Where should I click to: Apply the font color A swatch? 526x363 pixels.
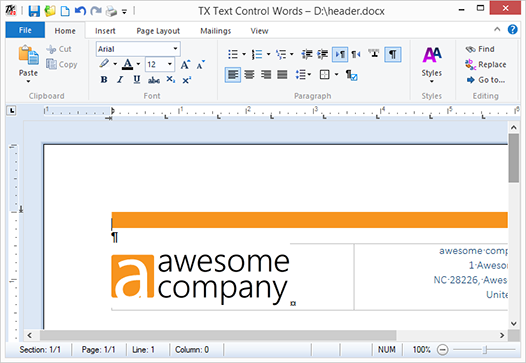point(127,64)
